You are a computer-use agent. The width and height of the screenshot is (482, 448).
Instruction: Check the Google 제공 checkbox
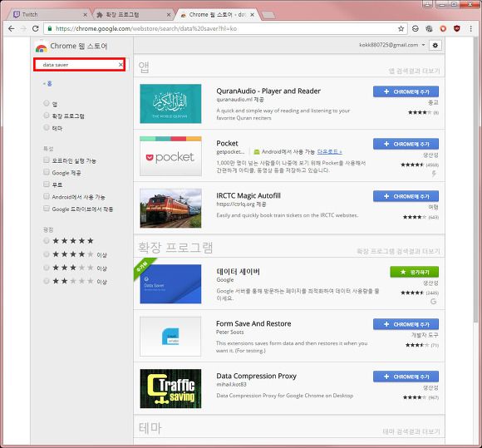click(46, 172)
